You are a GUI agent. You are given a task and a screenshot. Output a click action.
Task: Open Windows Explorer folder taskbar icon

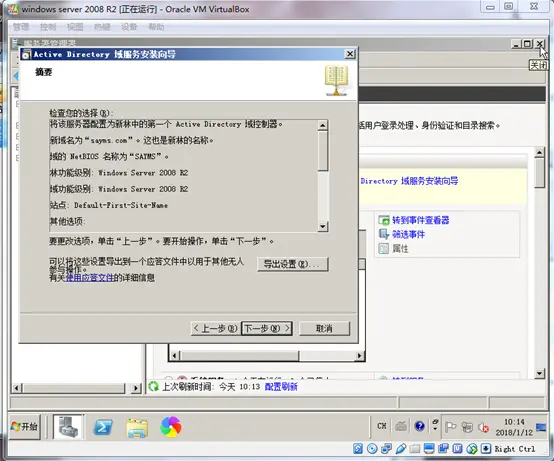[137, 427]
